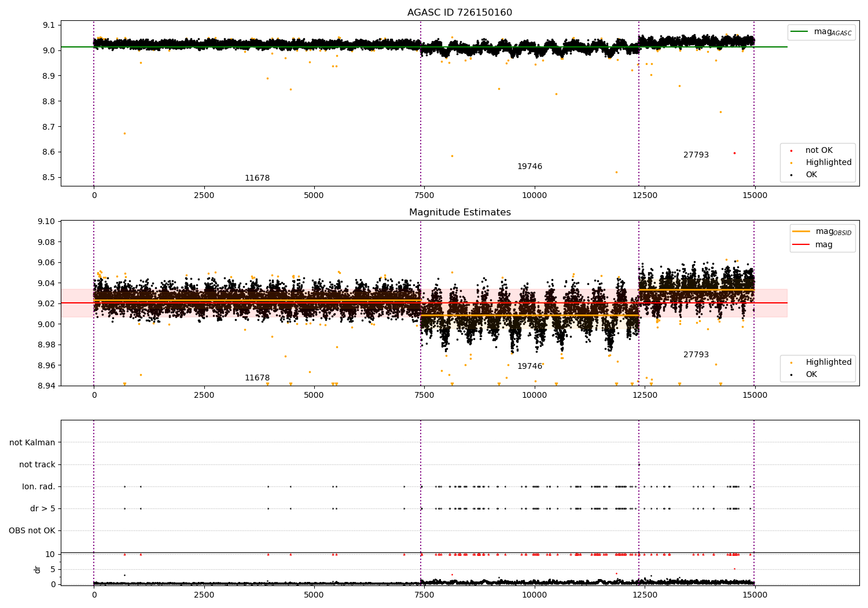This screenshot has height=608, width=868.
Task: Click the OBSID label 27793 in middle plot
Action: [x=696, y=355]
